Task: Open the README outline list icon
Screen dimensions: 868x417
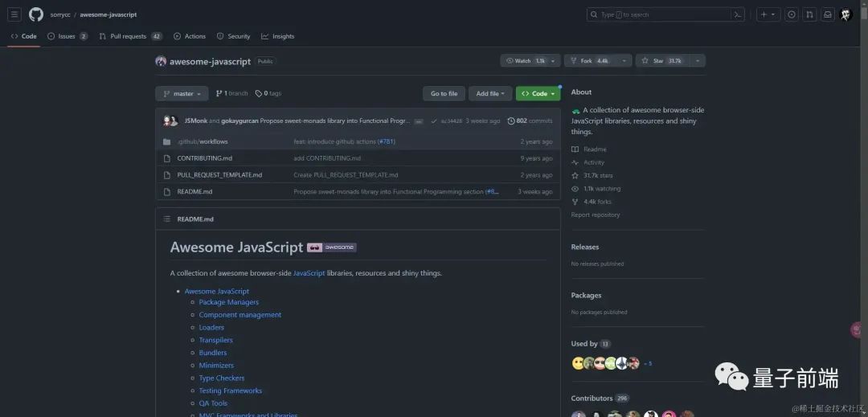Action: [166, 219]
